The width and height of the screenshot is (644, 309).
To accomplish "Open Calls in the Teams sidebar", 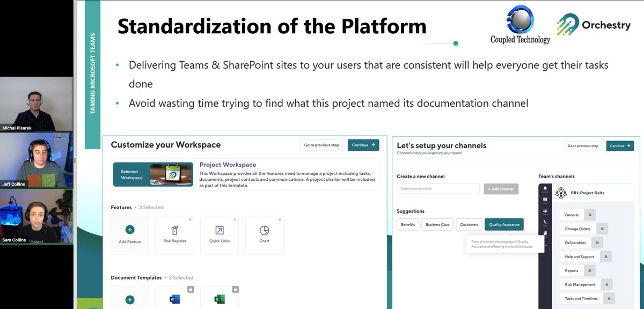I will click(545, 223).
